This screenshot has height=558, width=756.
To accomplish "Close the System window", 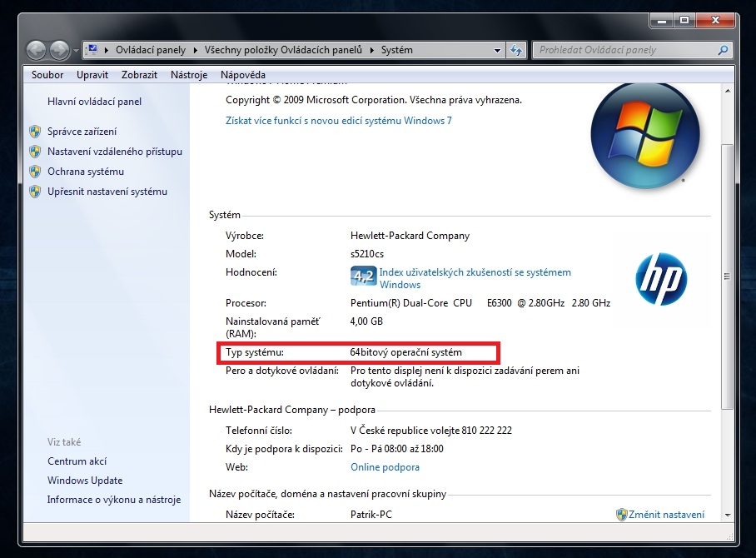I will [715, 20].
